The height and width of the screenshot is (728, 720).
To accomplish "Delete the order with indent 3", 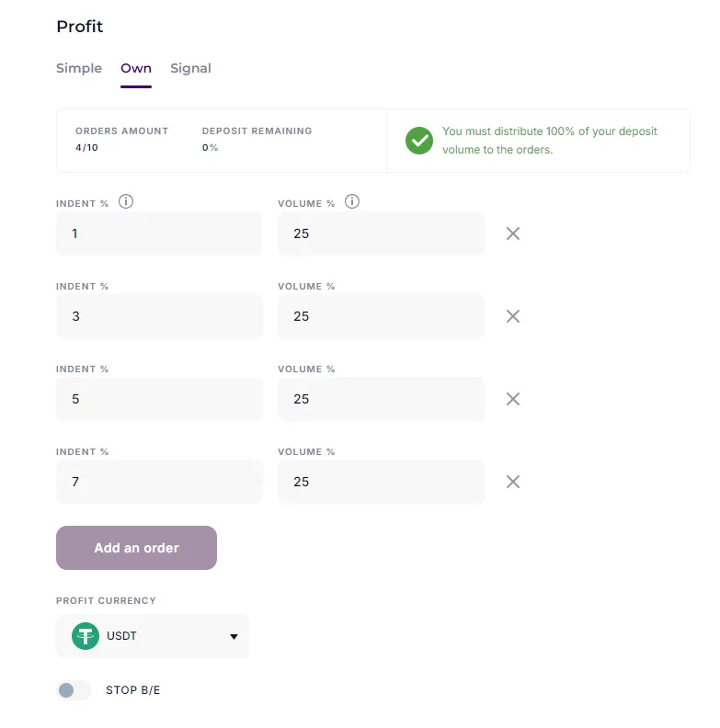I will (x=513, y=316).
